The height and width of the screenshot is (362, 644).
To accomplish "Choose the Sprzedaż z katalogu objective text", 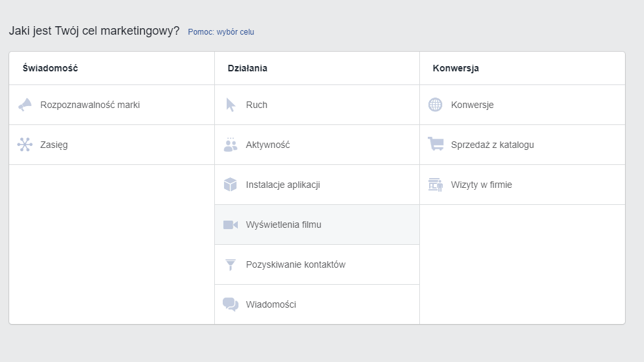I will (493, 145).
